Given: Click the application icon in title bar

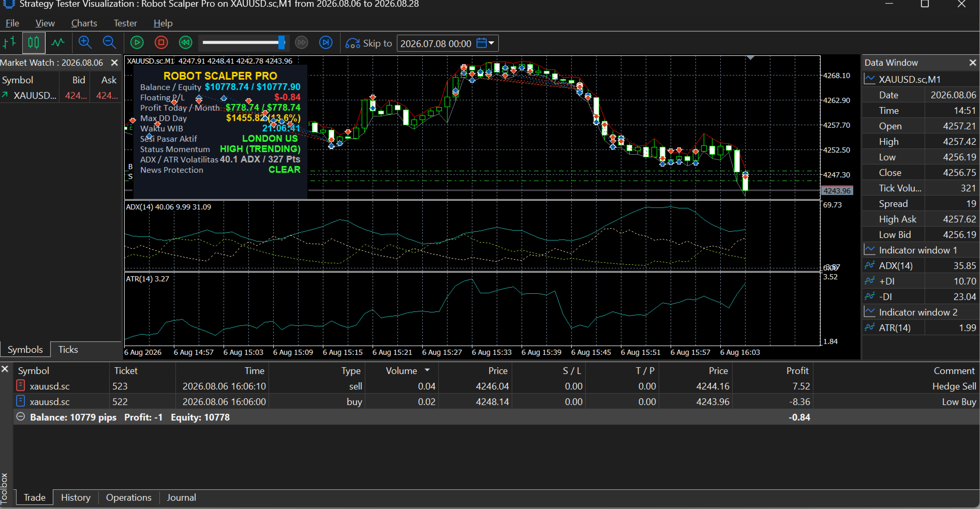Looking at the screenshot, I should pyautogui.click(x=9, y=4).
